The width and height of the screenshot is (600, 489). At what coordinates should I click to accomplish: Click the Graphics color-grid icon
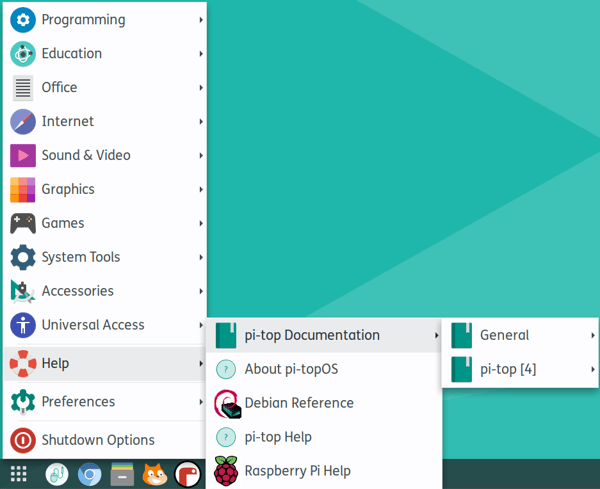[23, 189]
